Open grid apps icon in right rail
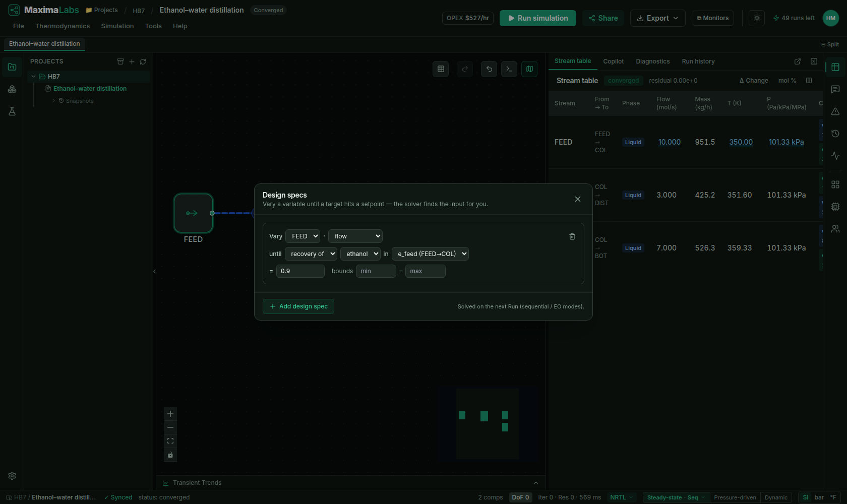The image size is (847, 504). (x=835, y=184)
